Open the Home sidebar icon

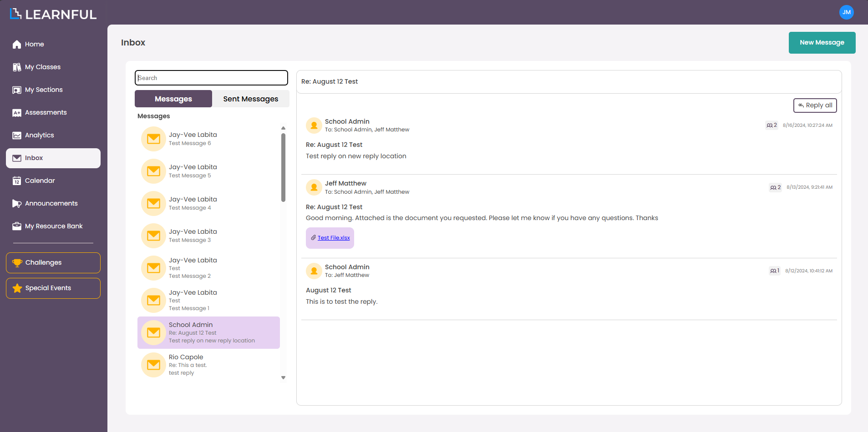(17, 44)
